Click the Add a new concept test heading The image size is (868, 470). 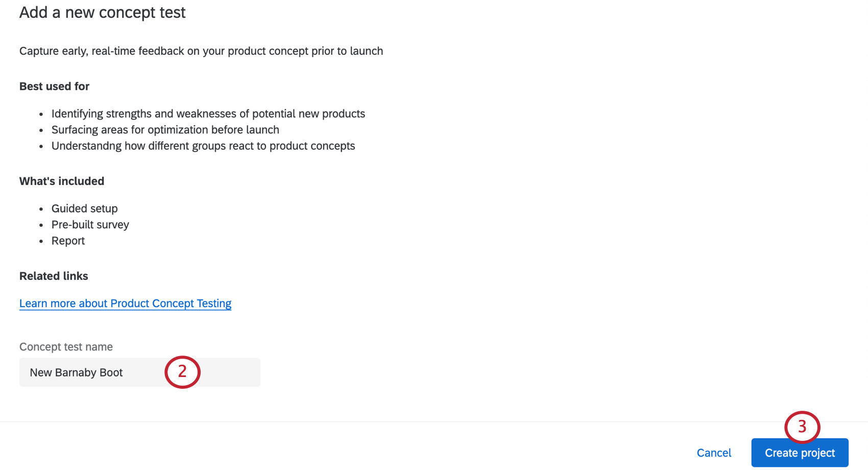point(102,12)
